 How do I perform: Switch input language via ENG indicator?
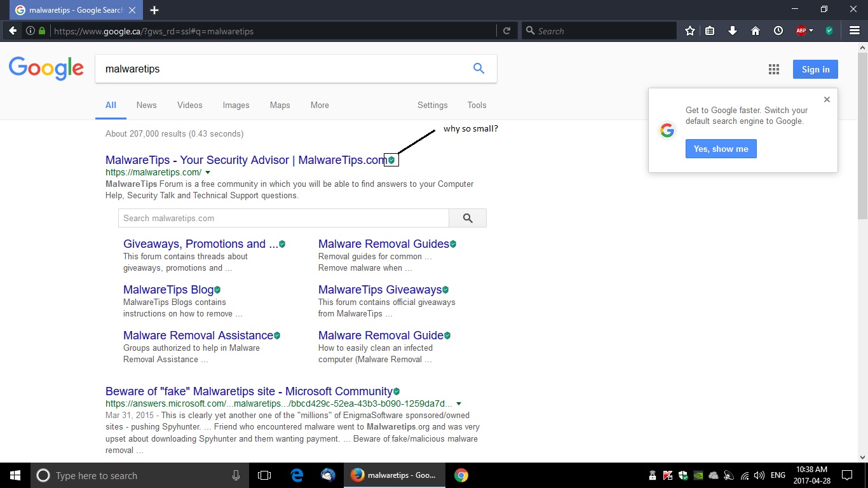[x=778, y=475]
